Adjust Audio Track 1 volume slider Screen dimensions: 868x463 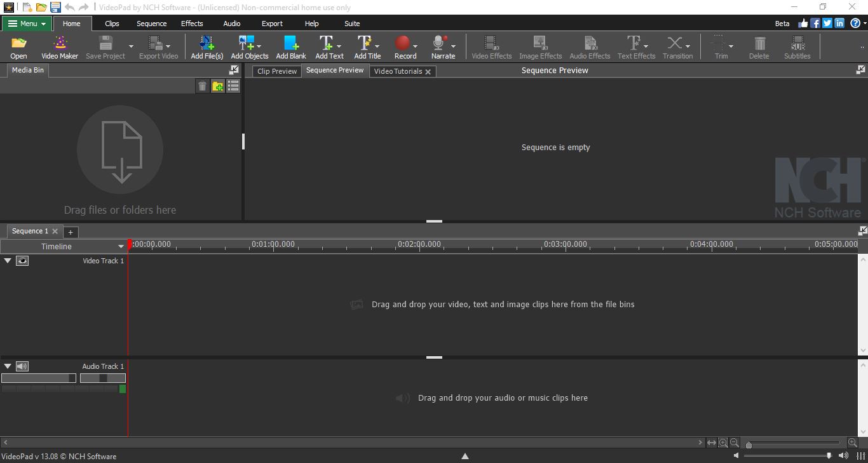[39, 378]
